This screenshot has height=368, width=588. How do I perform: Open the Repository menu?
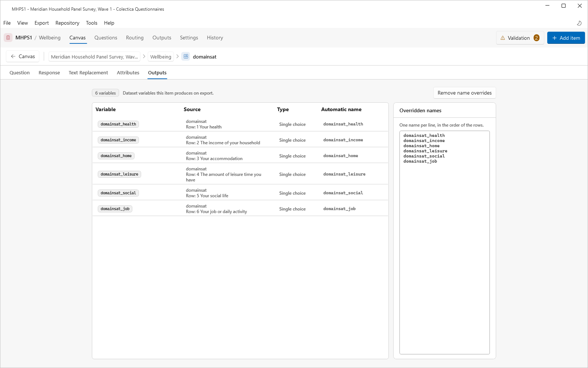[67, 23]
